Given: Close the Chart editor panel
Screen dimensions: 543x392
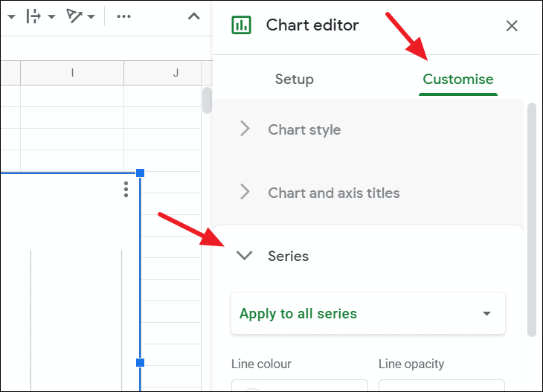Looking at the screenshot, I should click(512, 25).
